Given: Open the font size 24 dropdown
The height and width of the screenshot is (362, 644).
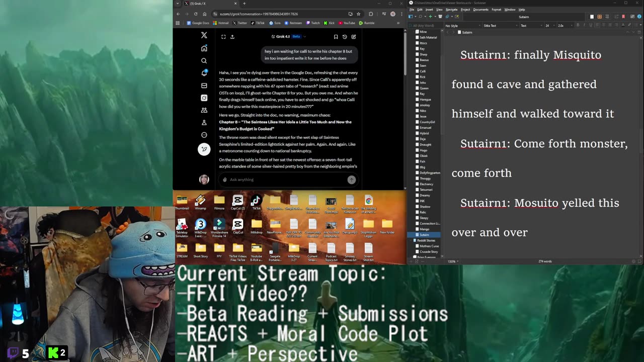Looking at the screenshot, I should (x=549, y=26).
